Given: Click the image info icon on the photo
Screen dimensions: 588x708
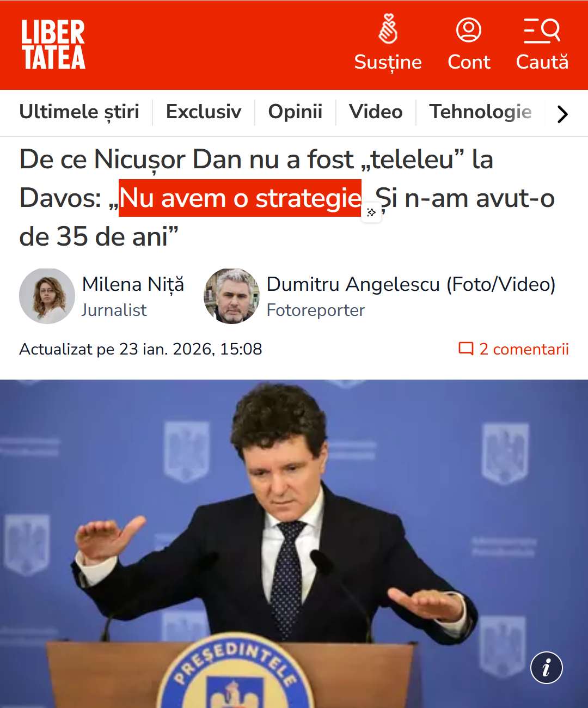Looking at the screenshot, I should pos(547,667).
